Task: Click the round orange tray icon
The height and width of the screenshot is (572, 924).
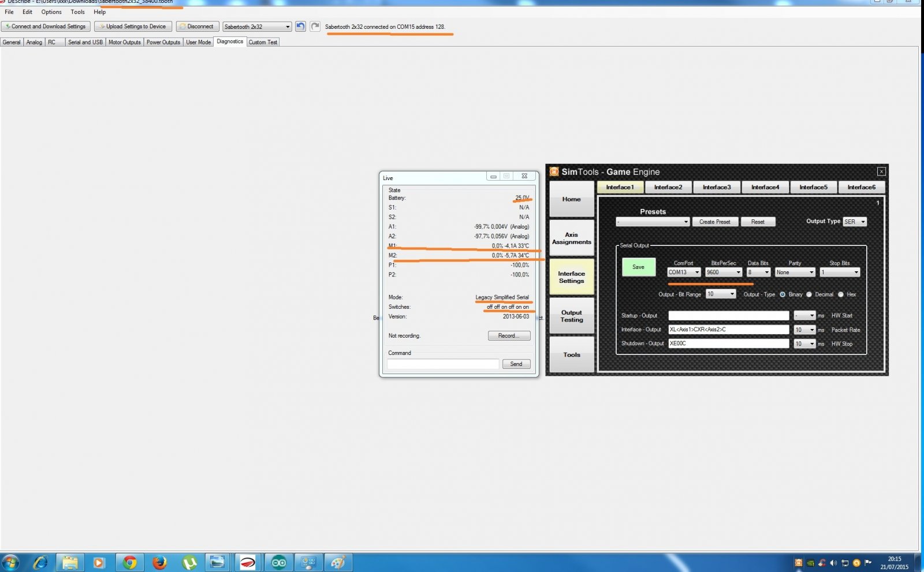Action: coord(856,563)
